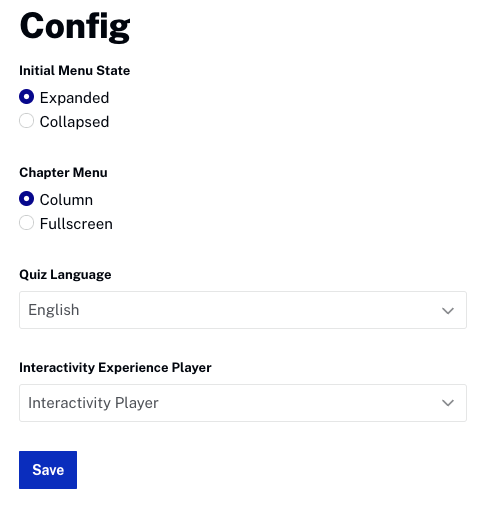Click the Interactivity Experience Player field label
Viewport: 503px width, 506px height.
point(115,368)
